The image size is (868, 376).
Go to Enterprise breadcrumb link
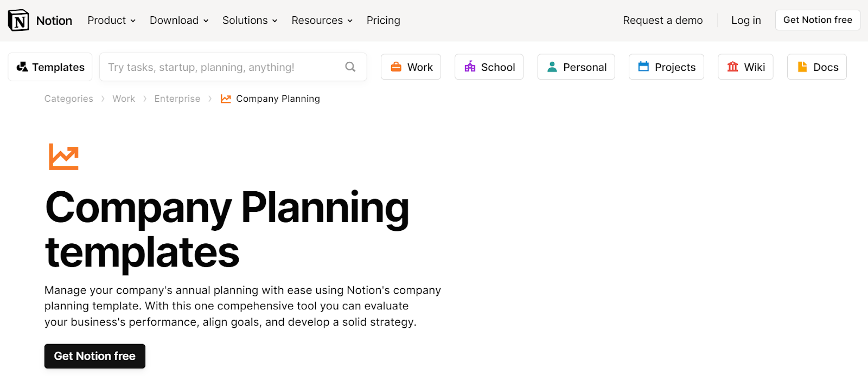[177, 99]
